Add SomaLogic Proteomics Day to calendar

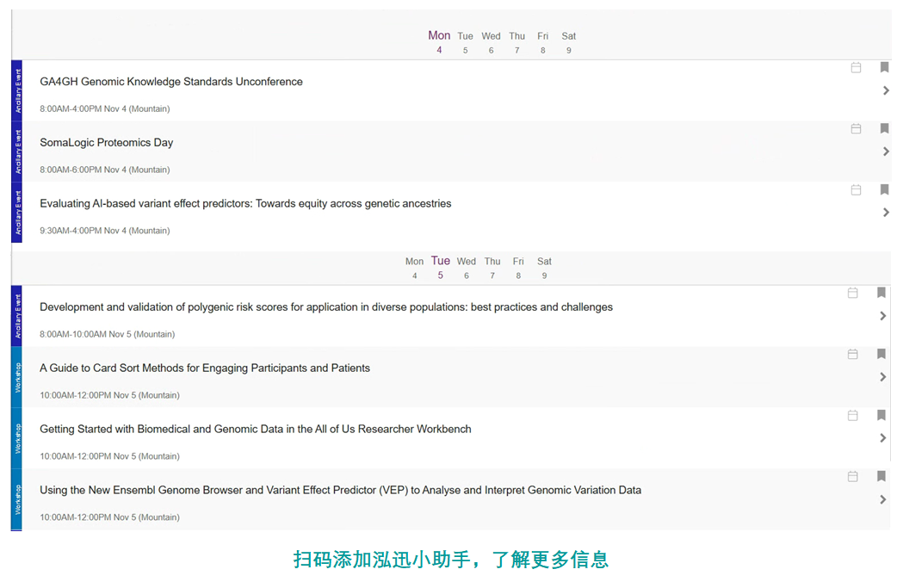(x=856, y=129)
